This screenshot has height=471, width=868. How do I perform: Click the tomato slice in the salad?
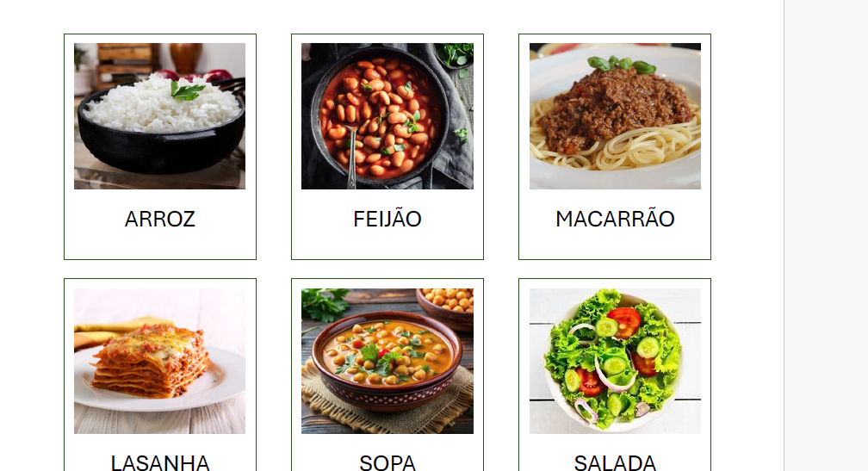[x=623, y=321]
